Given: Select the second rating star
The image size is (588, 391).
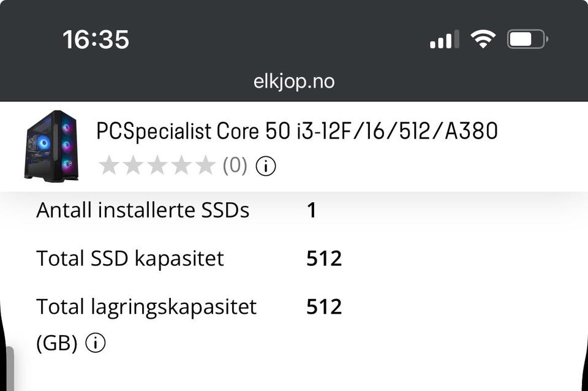Looking at the screenshot, I should [133, 165].
